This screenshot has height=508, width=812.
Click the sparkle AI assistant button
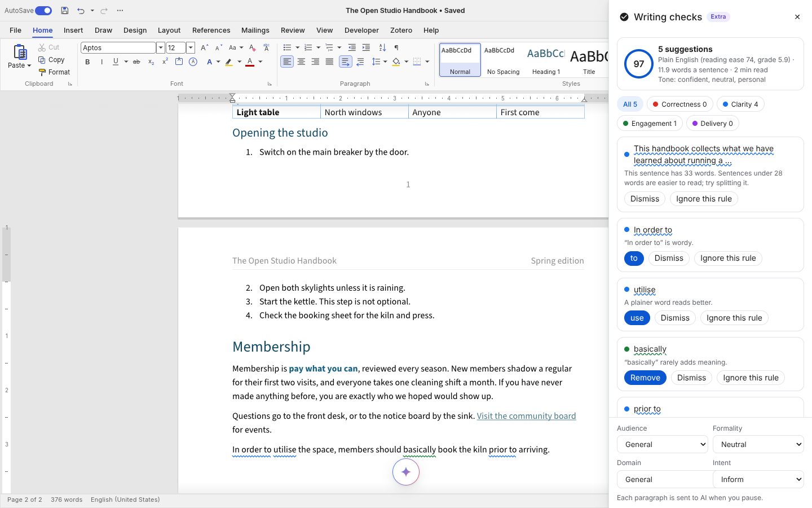pos(406,472)
